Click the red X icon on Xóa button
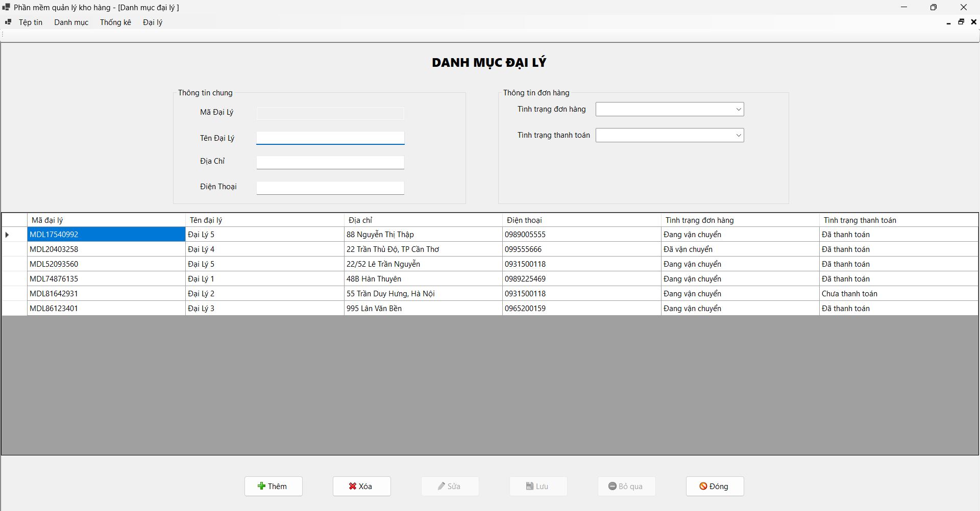980x511 pixels. click(x=353, y=486)
